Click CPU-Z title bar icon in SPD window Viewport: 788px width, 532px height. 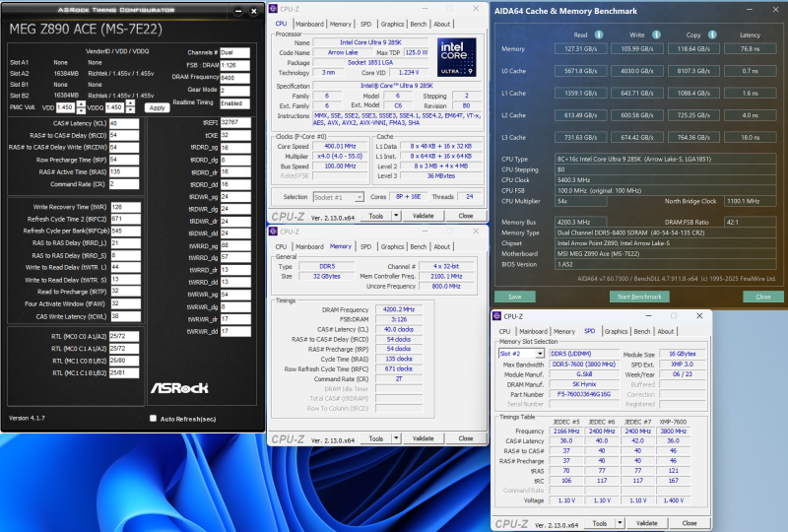click(x=497, y=316)
